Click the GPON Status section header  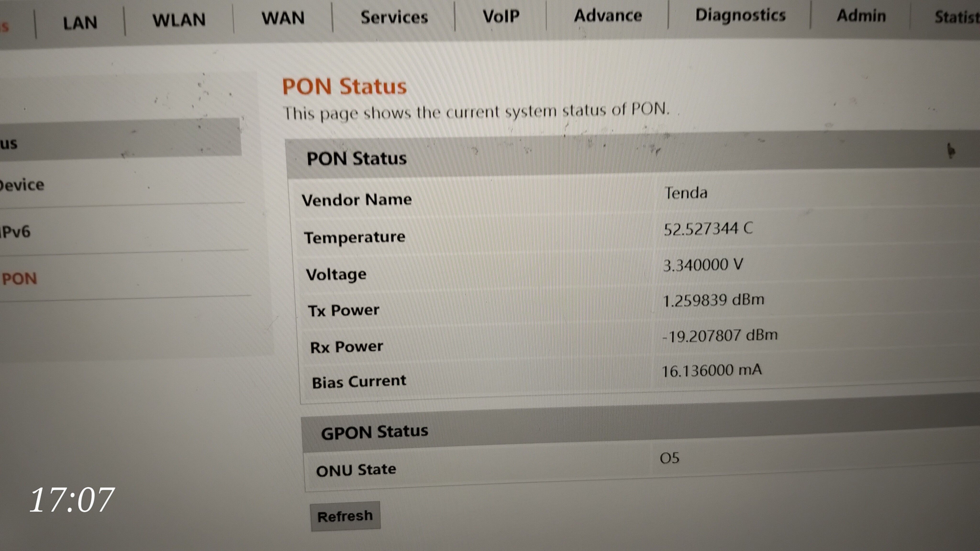pyautogui.click(x=374, y=432)
